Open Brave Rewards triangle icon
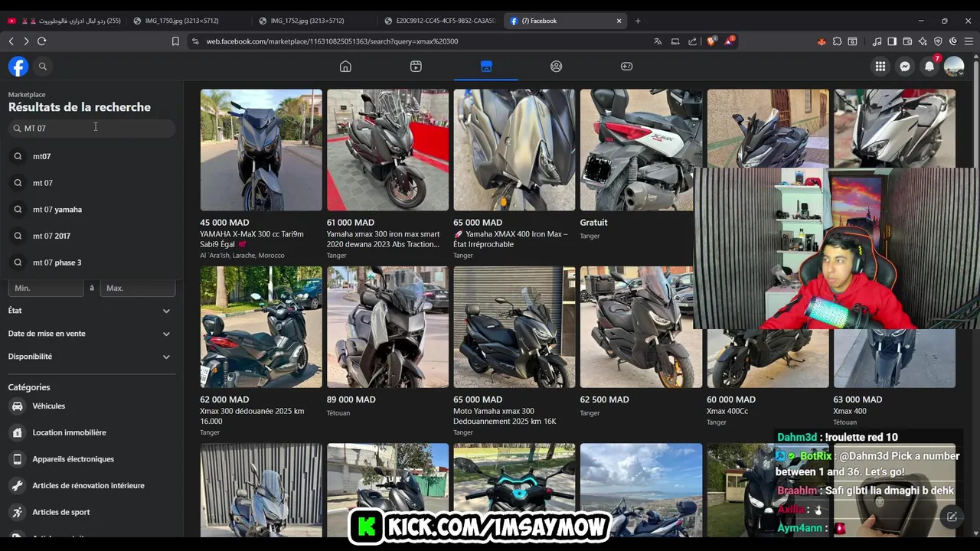This screenshot has width=980, height=551. pos(729,41)
